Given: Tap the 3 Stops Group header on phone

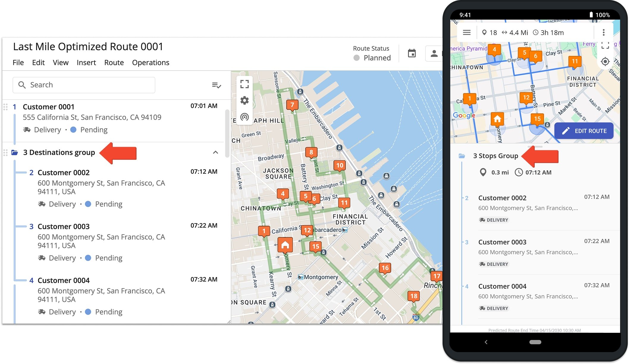Looking at the screenshot, I should point(495,156).
